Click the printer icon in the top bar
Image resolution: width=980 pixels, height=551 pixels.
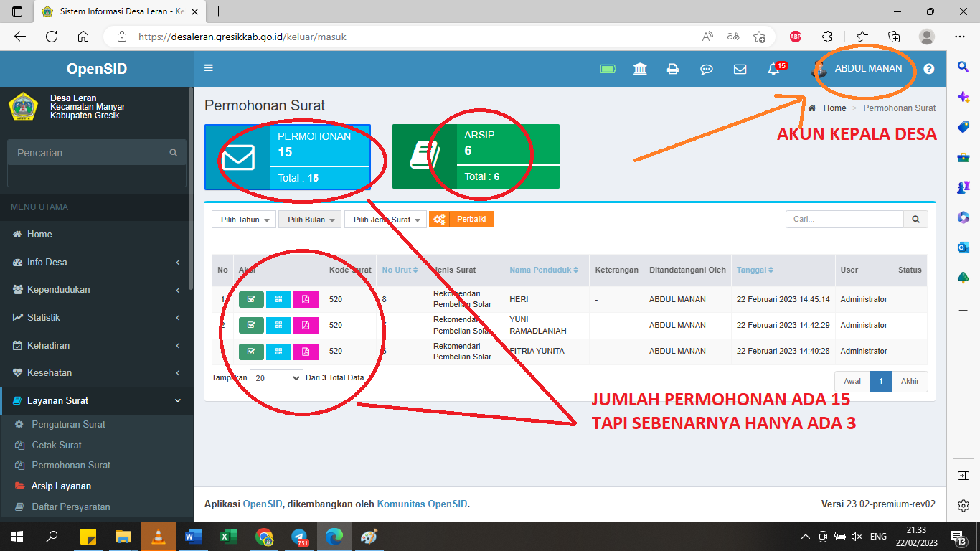point(673,69)
